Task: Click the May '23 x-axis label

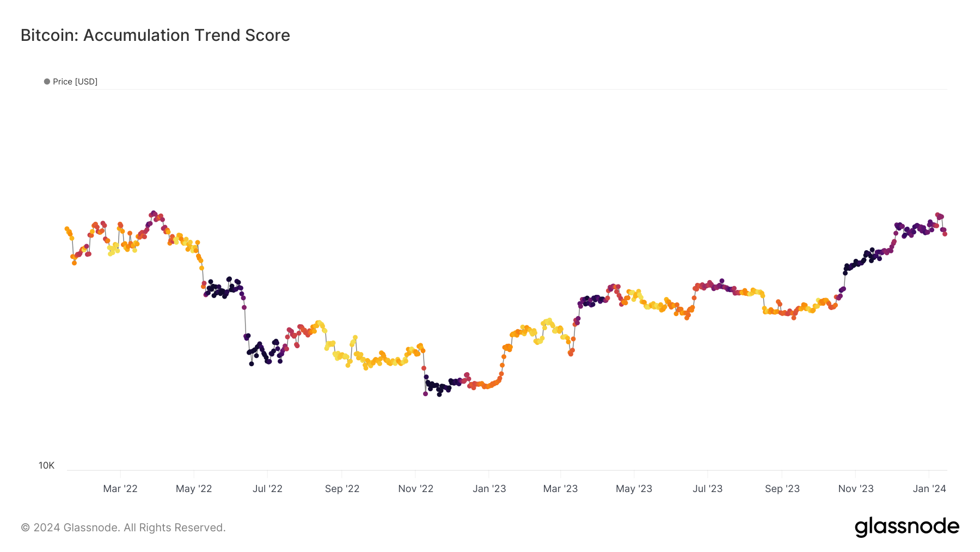Action: [634, 489]
